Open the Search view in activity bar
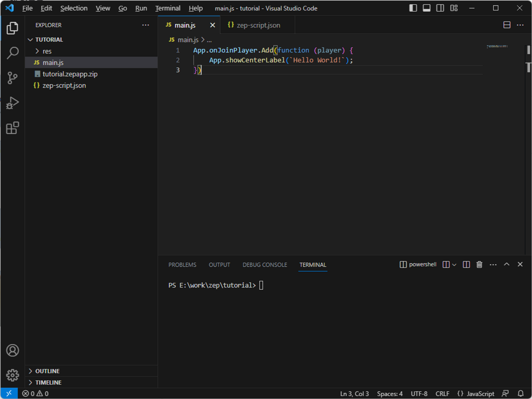The width and height of the screenshot is (532, 399). pyautogui.click(x=13, y=53)
